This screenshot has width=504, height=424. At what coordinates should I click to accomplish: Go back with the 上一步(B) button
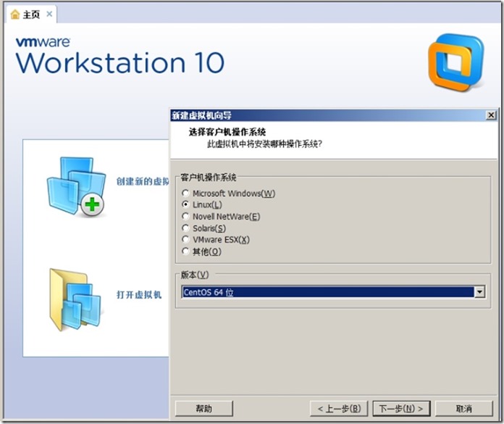pos(339,409)
